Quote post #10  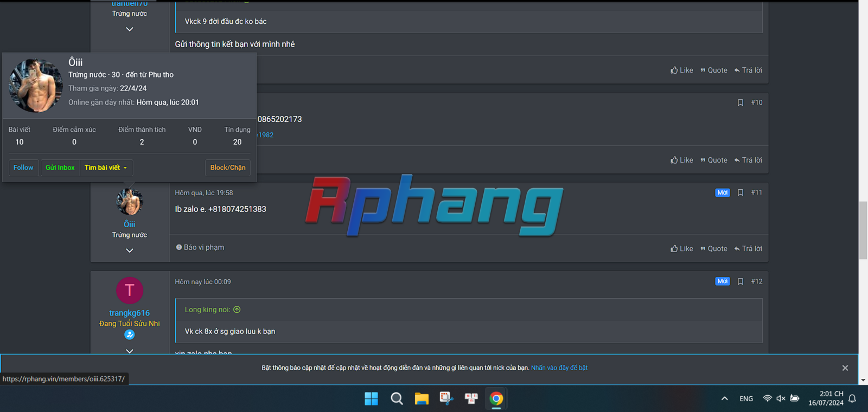(x=714, y=160)
